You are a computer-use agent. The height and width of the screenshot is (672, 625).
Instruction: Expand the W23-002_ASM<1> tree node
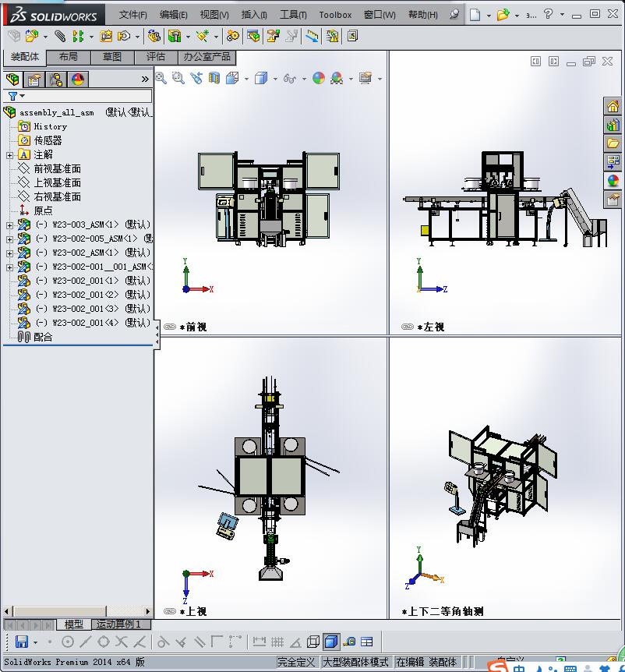[9, 253]
